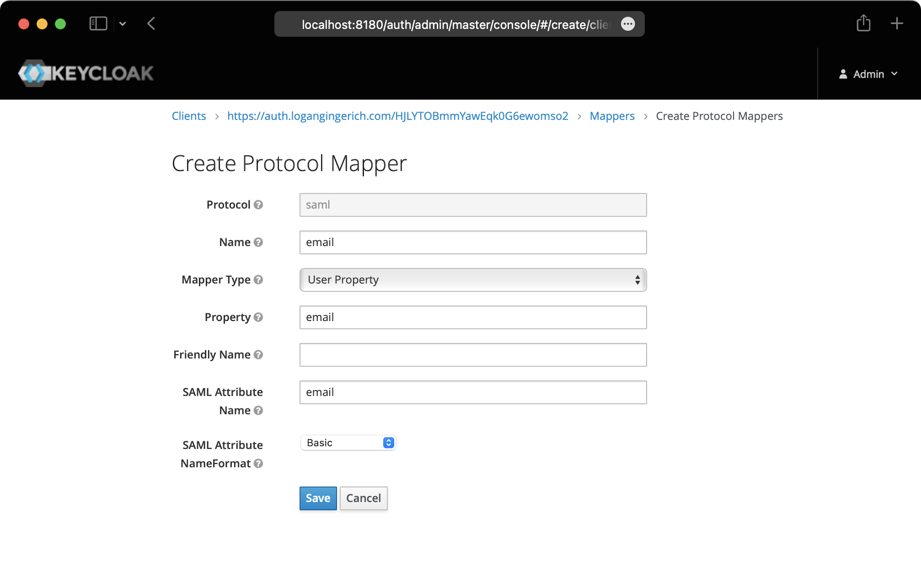921x588 pixels.
Task: Click into the Friendly Name input field
Action: (473, 355)
